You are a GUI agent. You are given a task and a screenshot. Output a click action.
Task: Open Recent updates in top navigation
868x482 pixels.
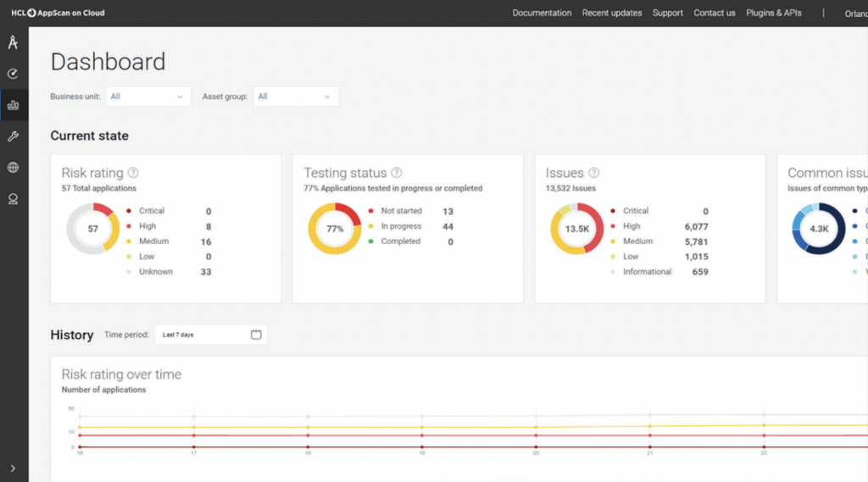pos(612,13)
